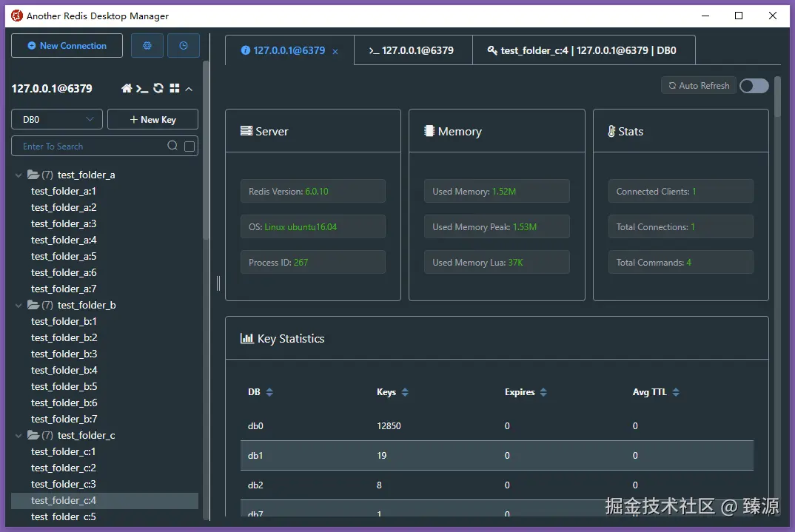The width and height of the screenshot is (795, 532).
Task: Click the Process ID 267 field
Action: (313, 262)
